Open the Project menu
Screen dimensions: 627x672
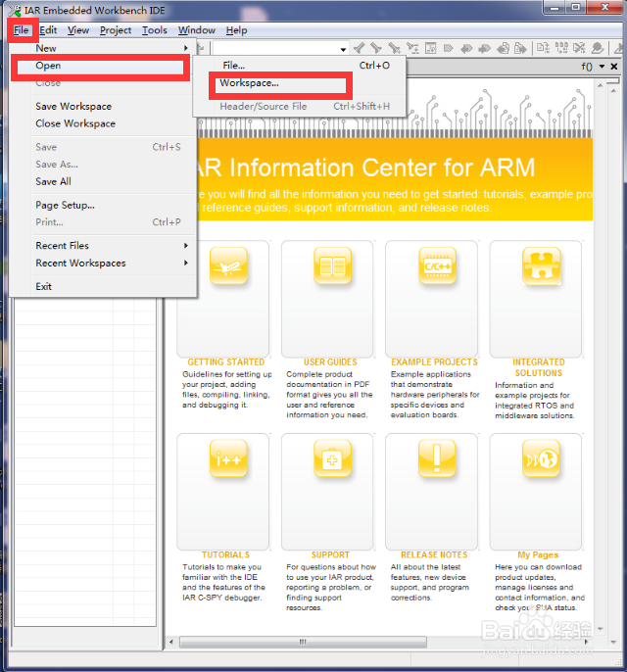[x=116, y=30]
